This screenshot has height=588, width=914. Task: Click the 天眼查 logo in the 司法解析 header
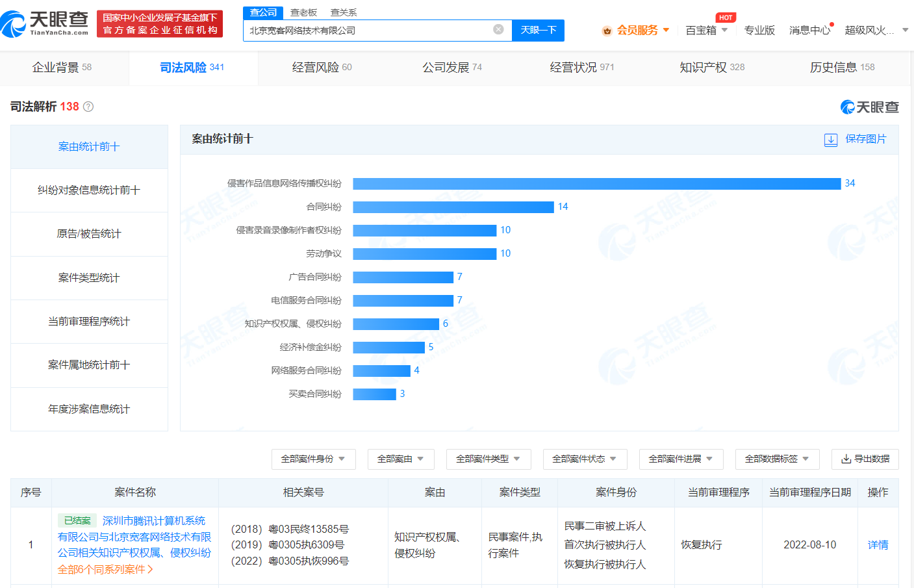pos(870,107)
